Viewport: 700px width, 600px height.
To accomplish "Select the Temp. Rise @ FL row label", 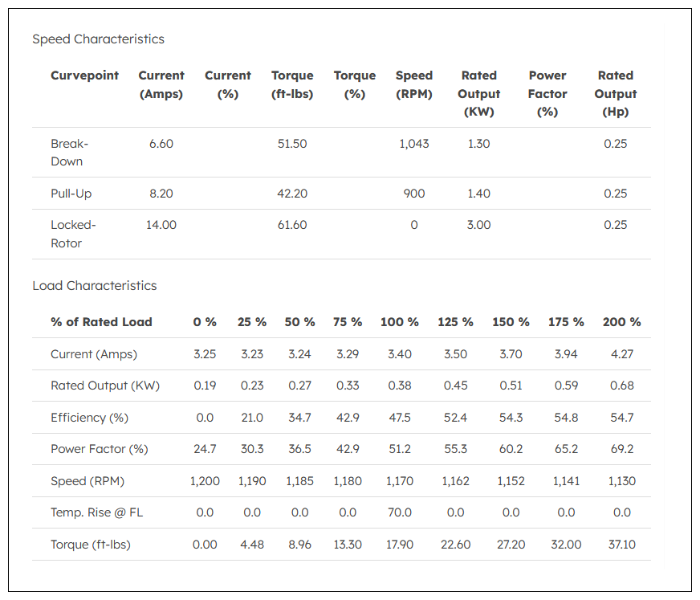I will pyautogui.click(x=97, y=512).
